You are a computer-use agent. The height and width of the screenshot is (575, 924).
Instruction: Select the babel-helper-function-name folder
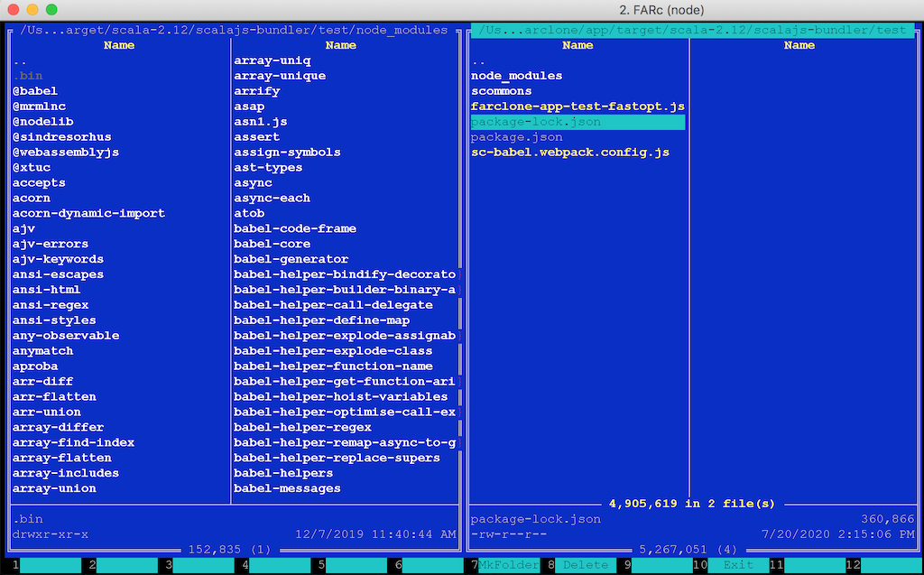pyautogui.click(x=334, y=366)
